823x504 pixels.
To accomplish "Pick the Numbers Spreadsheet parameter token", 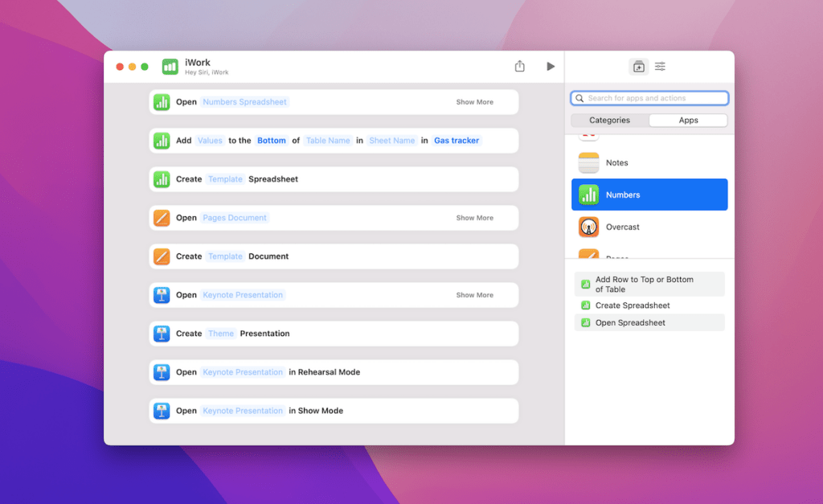I will click(244, 102).
